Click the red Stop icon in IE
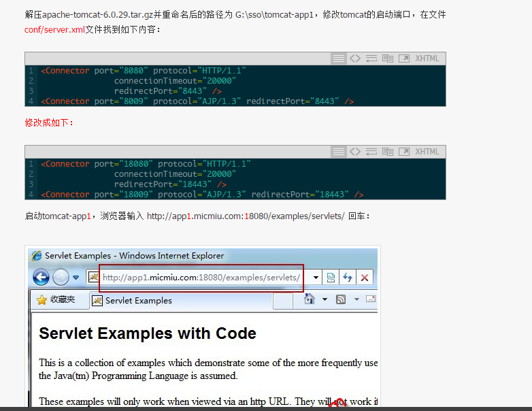This screenshot has height=411, width=532. 365,278
